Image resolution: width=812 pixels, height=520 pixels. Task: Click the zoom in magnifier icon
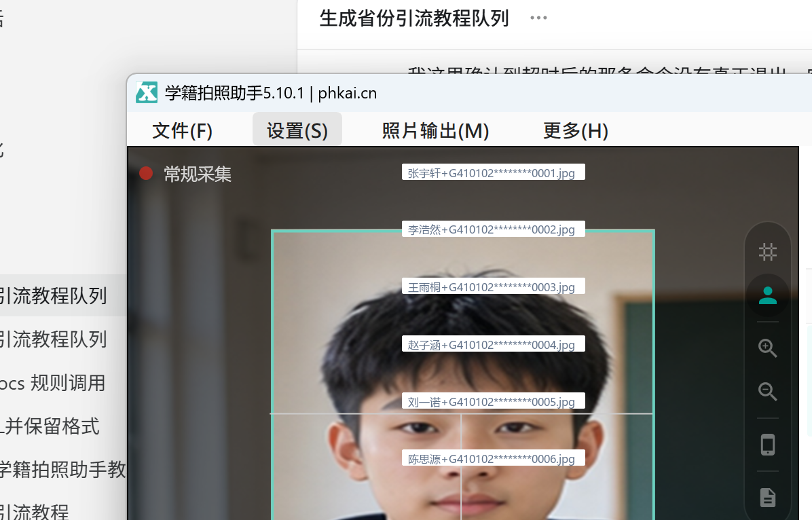(767, 348)
